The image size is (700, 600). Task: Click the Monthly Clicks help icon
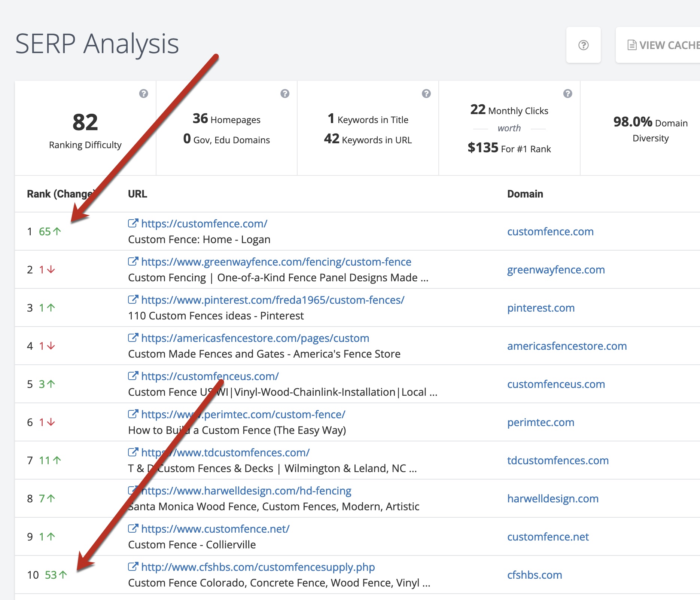(567, 94)
